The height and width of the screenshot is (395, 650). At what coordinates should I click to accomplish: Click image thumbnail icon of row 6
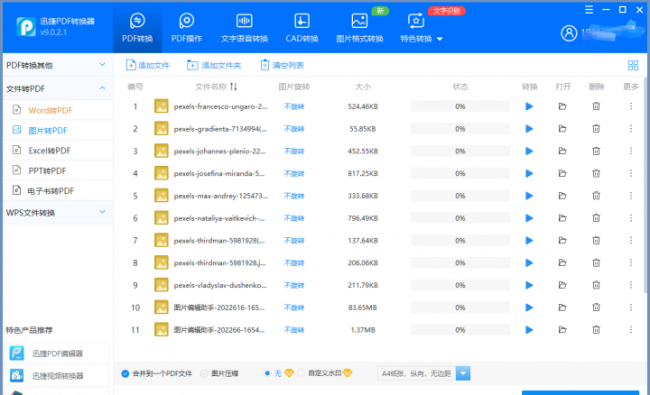click(161, 218)
